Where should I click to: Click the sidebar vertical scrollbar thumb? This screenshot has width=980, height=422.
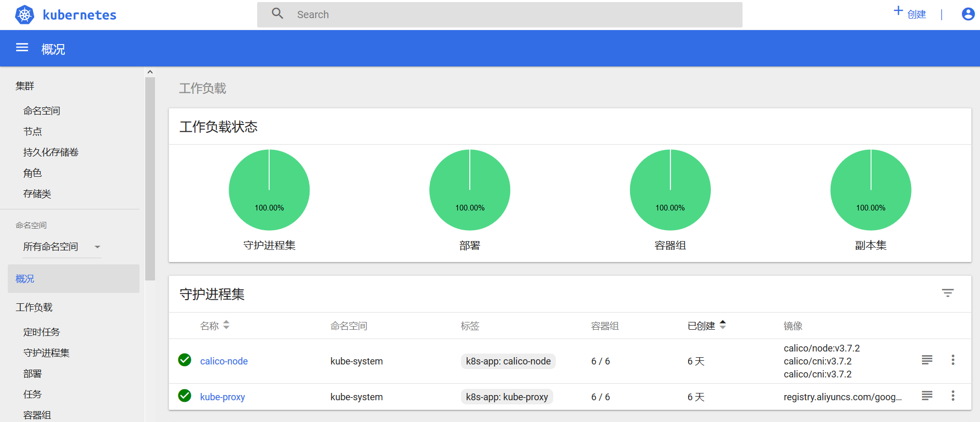[150, 179]
